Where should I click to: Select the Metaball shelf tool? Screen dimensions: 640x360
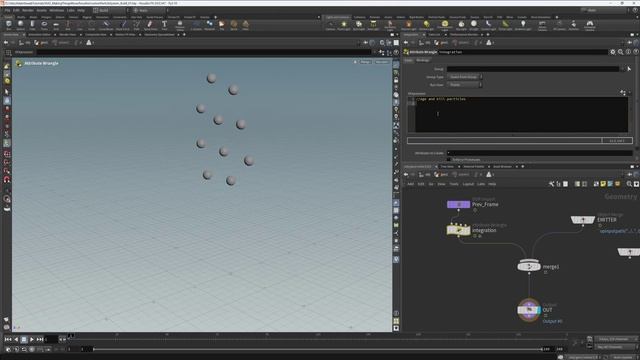209,25
